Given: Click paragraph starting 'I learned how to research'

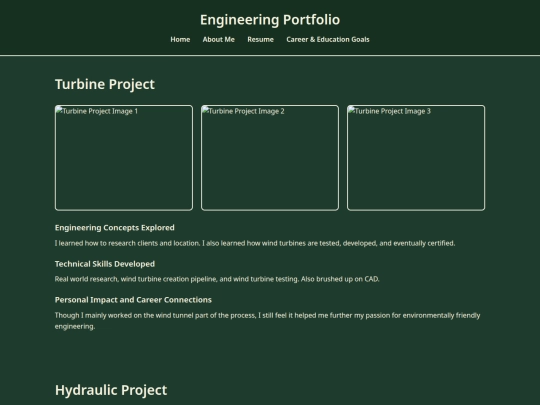Looking at the screenshot, I should click(x=255, y=243).
